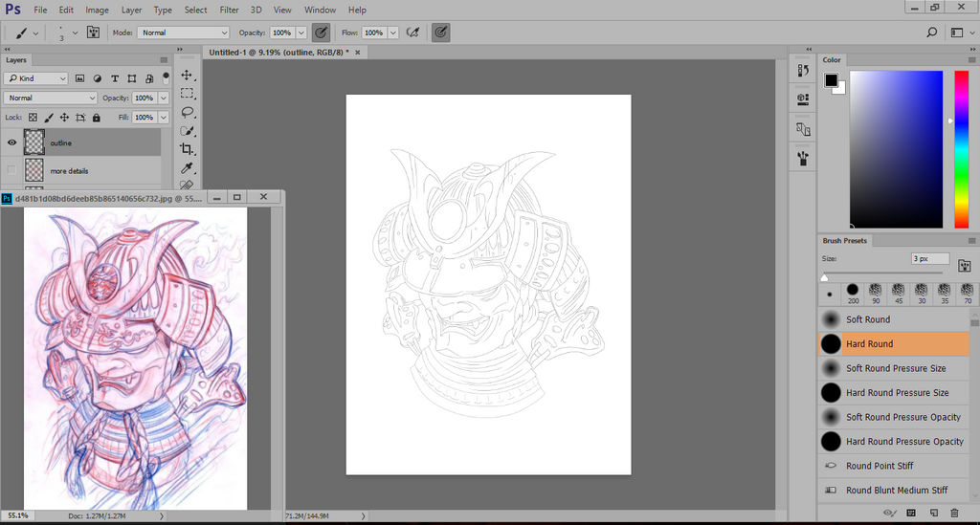Image resolution: width=980 pixels, height=525 pixels.
Task: Click the hue spectrum slider
Action: (961, 148)
